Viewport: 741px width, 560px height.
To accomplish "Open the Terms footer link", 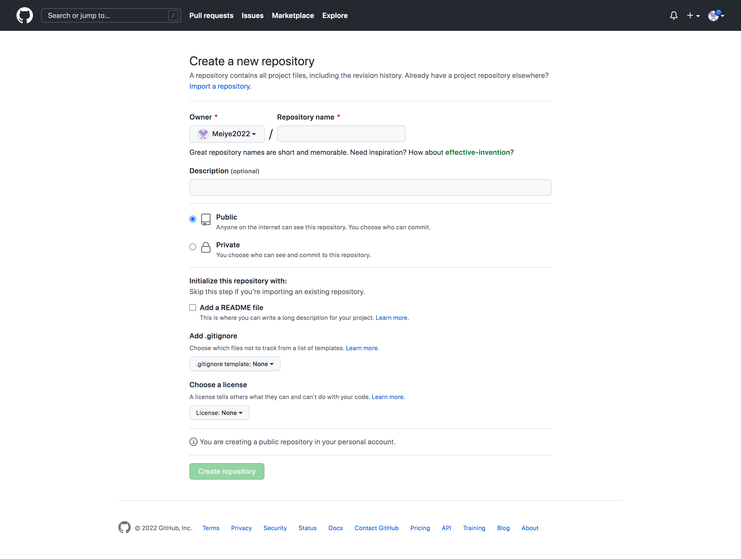I will point(211,528).
